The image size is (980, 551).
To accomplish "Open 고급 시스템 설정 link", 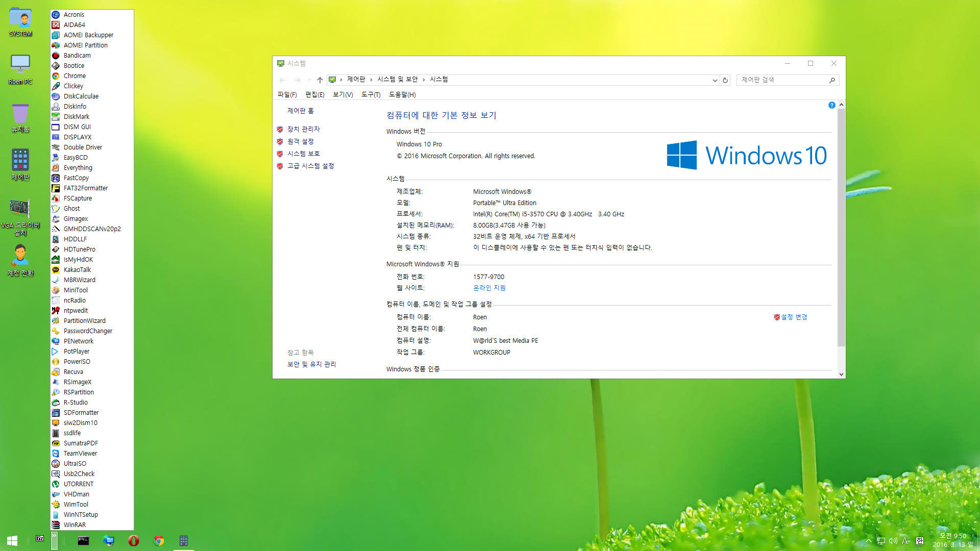I will (x=311, y=166).
